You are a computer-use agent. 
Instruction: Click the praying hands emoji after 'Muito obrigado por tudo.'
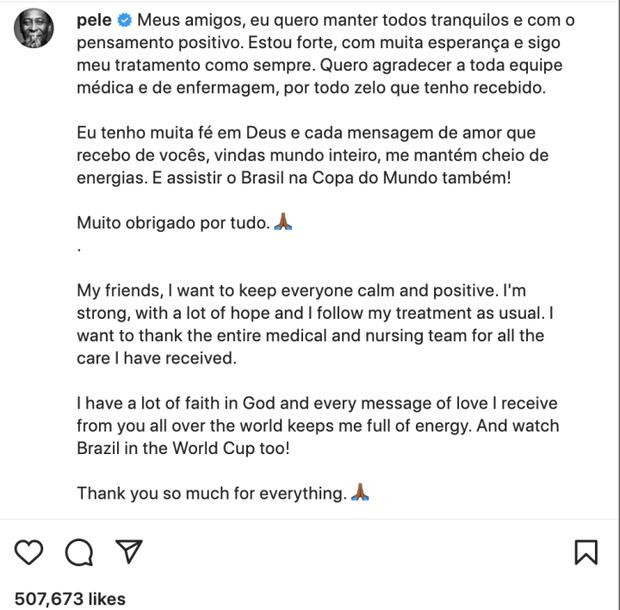click(x=283, y=222)
